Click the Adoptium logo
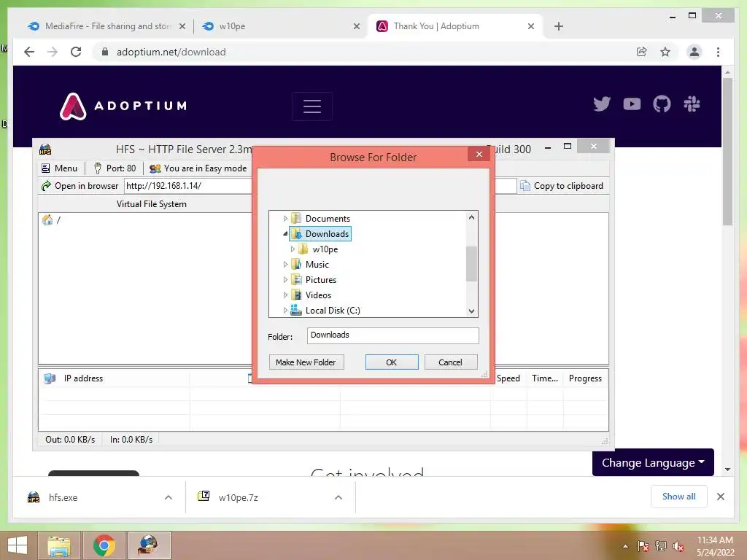This screenshot has height=560, width=747. tap(123, 106)
